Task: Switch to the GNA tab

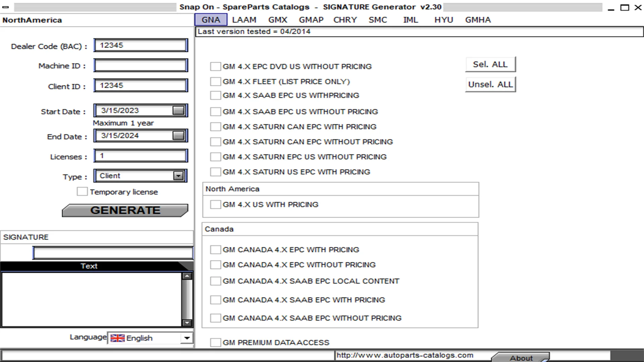Action: [x=211, y=20]
